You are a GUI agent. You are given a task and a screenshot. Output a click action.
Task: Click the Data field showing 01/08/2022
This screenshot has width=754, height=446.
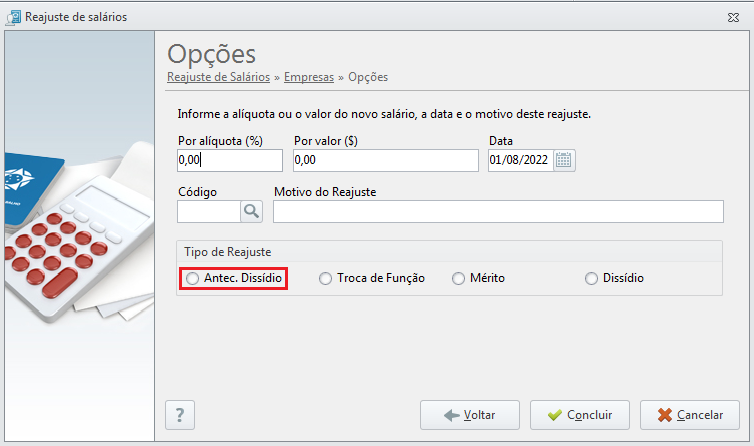coord(521,160)
